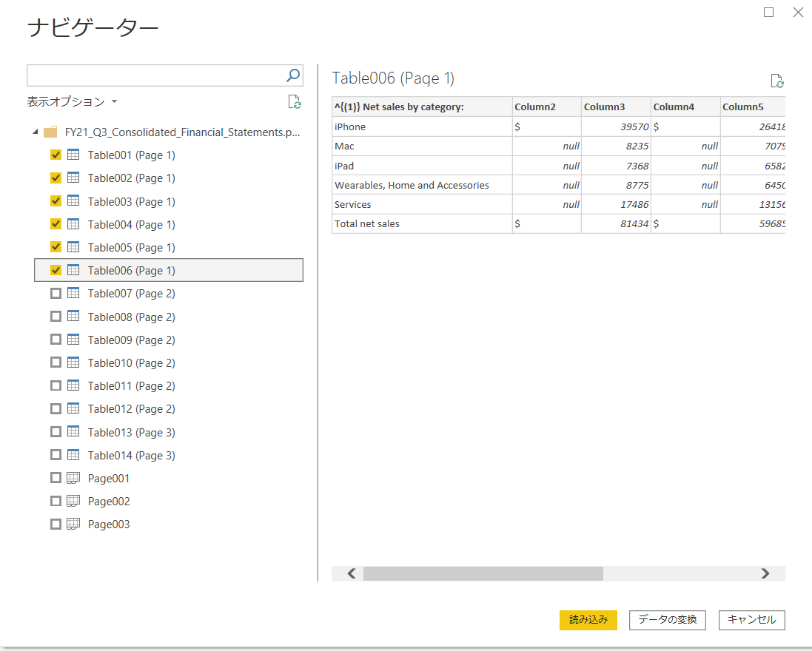Click the Column2 header in preview

[546, 107]
